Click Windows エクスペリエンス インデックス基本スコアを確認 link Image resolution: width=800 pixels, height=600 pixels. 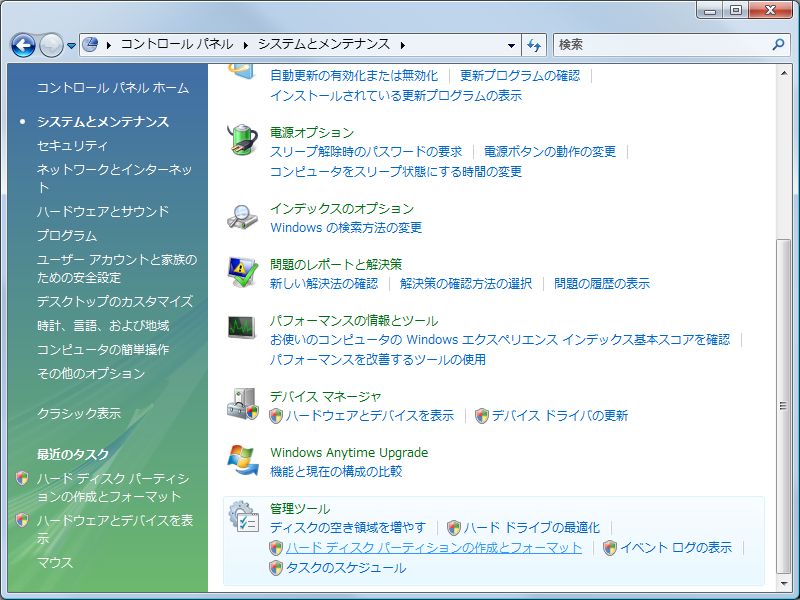tap(500, 340)
